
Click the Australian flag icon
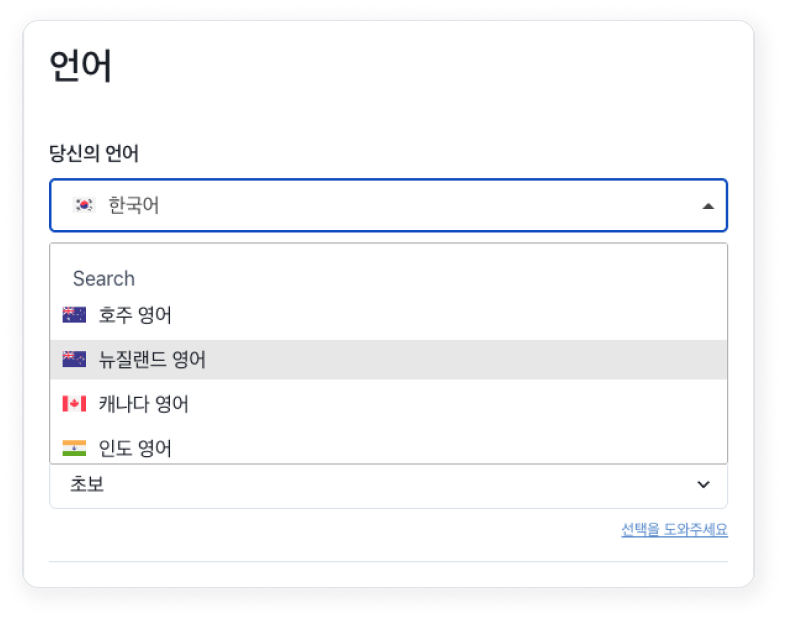74,315
